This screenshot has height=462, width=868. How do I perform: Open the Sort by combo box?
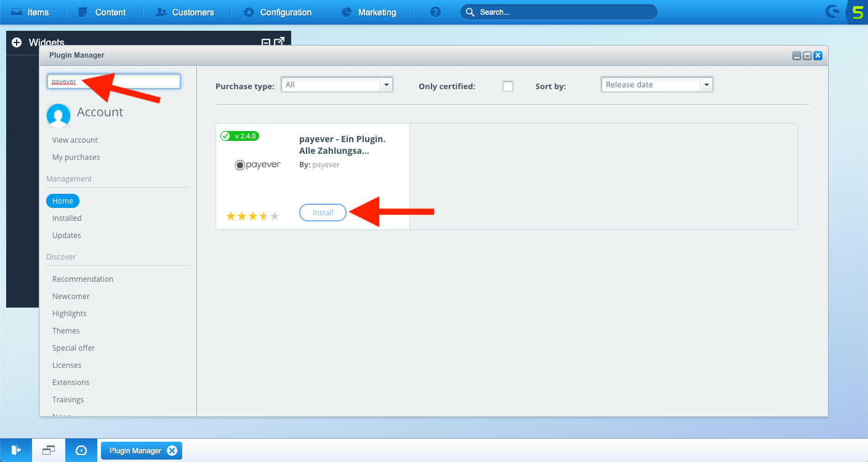pos(657,85)
